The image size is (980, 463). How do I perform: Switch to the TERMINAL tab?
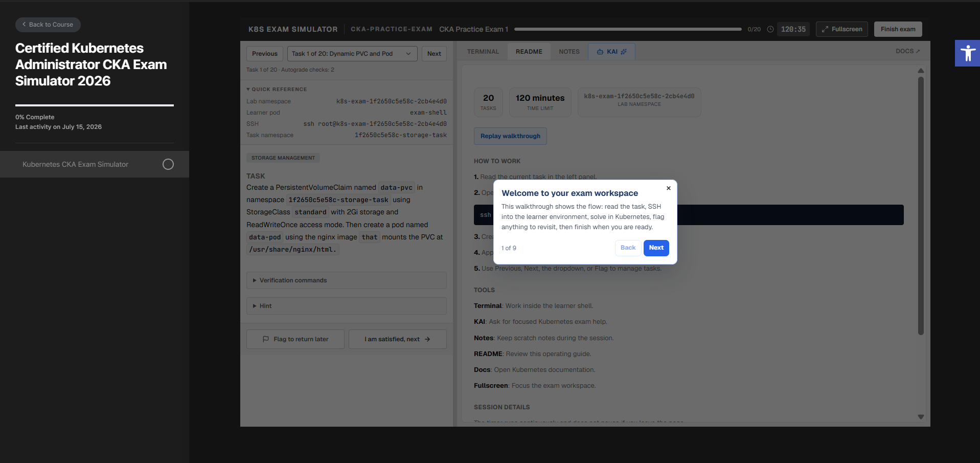(x=483, y=52)
